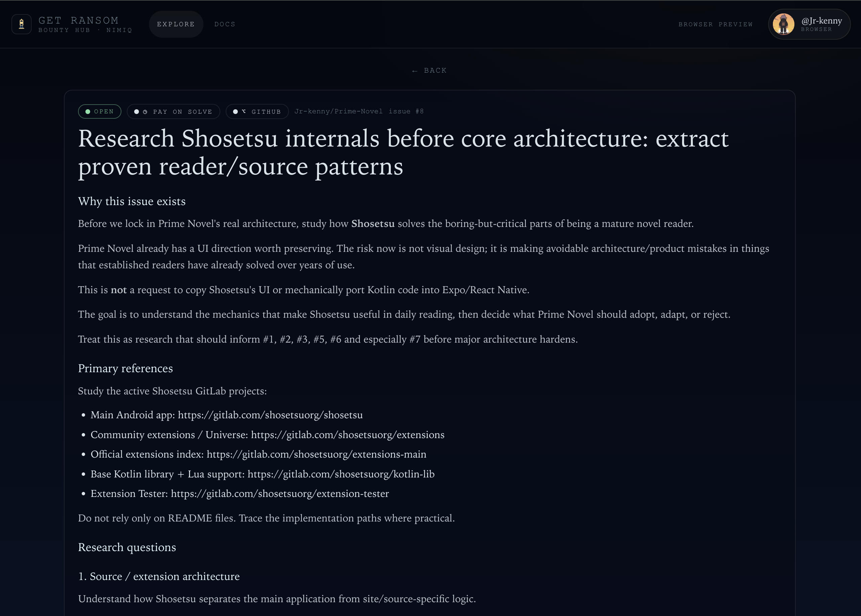The height and width of the screenshot is (616, 861).
Task: Click the 'Research questions' heading
Action: pos(127,547)
